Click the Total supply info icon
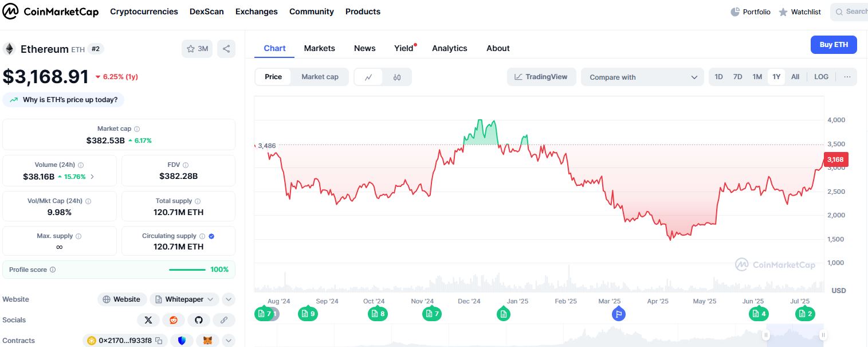868x347 pixels. (x=198, y=201)
